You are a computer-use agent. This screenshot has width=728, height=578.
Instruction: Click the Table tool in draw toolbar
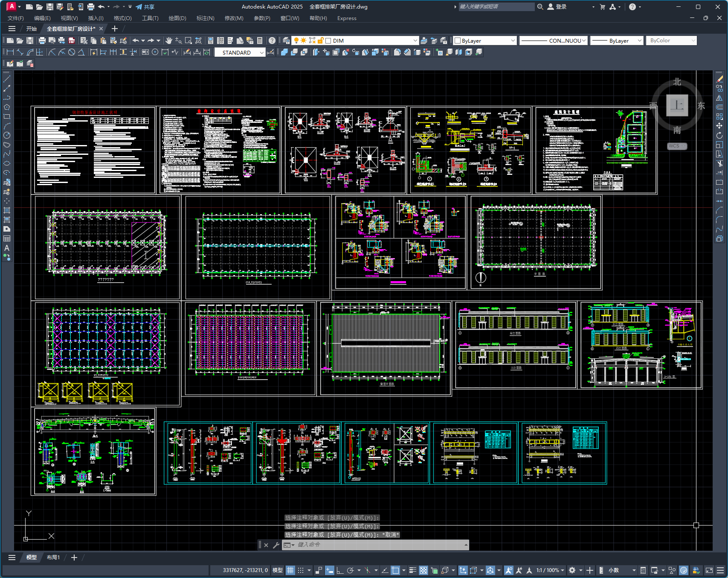[x=7, y=238]
